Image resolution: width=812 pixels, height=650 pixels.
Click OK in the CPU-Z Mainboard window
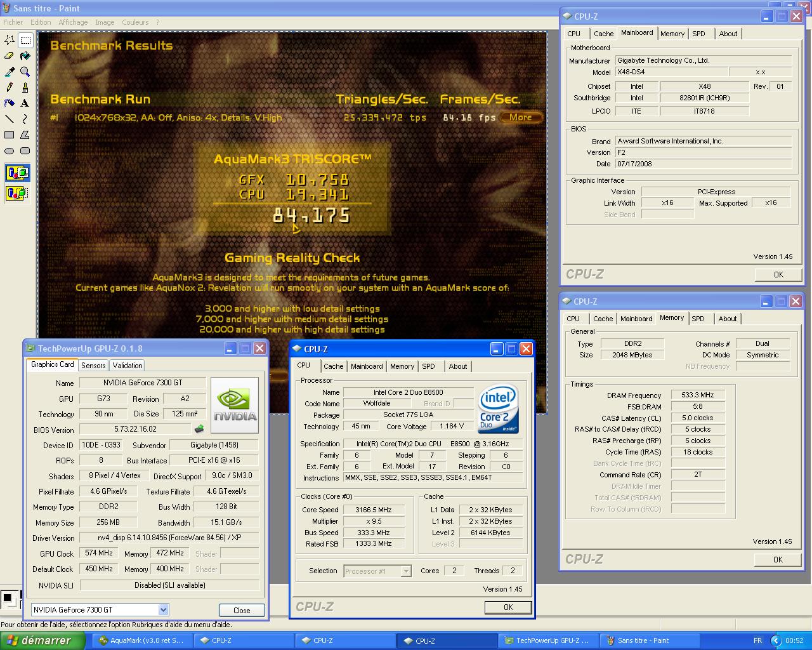click(778, 275)
